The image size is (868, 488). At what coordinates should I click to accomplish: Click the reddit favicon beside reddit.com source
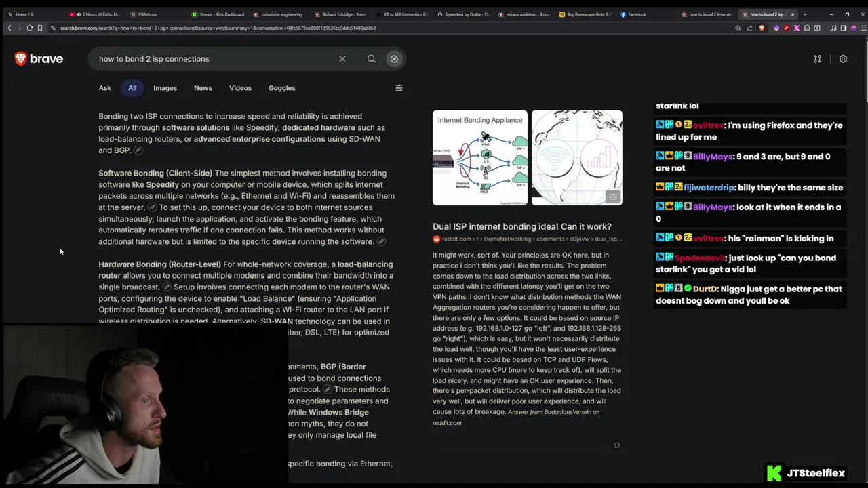[437, 239]
